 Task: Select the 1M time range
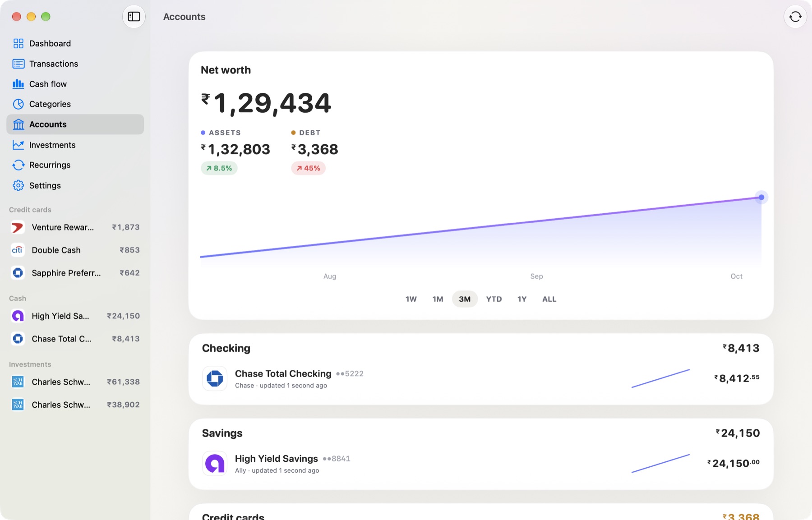click(438, 299)
